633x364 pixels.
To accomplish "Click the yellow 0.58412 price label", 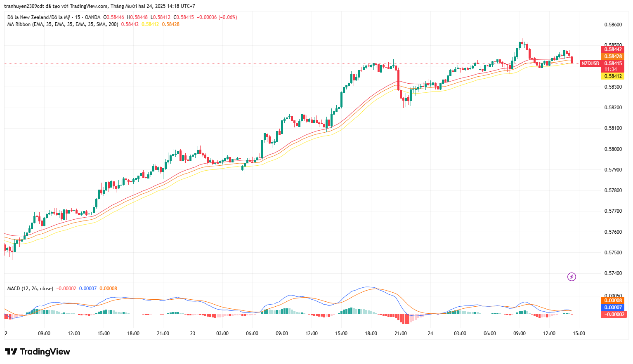I will (613, 76).
